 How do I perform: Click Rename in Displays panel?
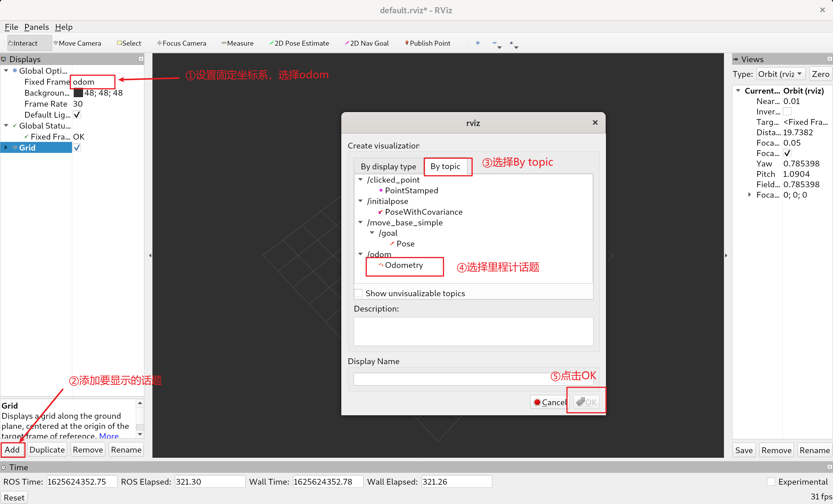[126, 450]
